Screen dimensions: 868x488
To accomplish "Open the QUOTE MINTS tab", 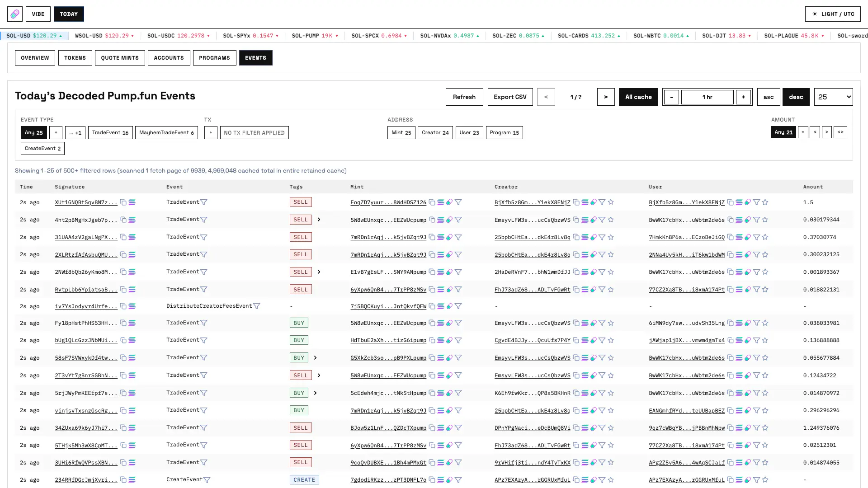I will 120,58.
